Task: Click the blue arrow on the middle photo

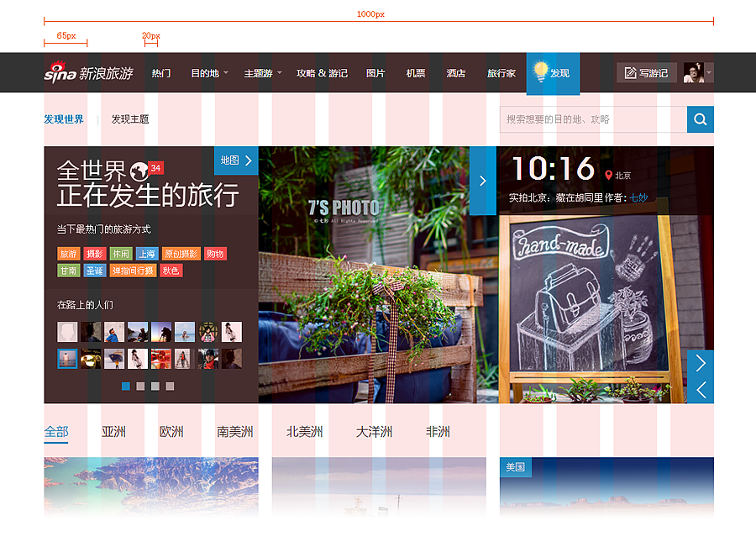Action: coord(483,181)
